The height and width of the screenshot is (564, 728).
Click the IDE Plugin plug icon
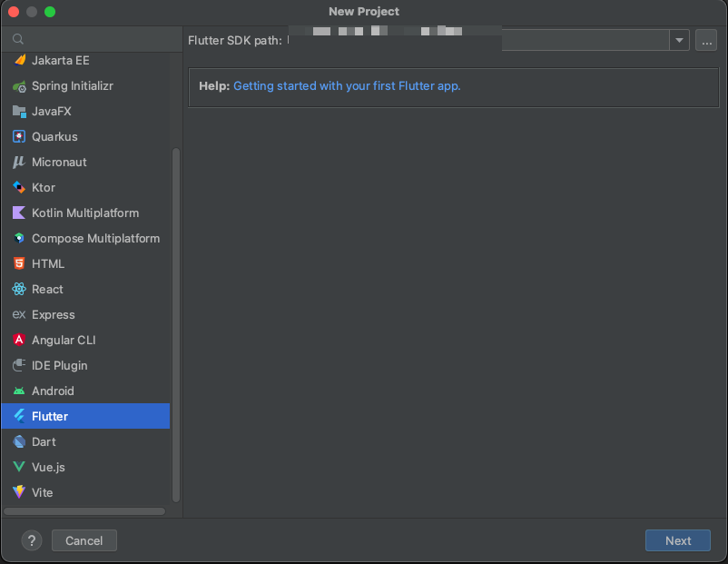(x=19, y=366)
